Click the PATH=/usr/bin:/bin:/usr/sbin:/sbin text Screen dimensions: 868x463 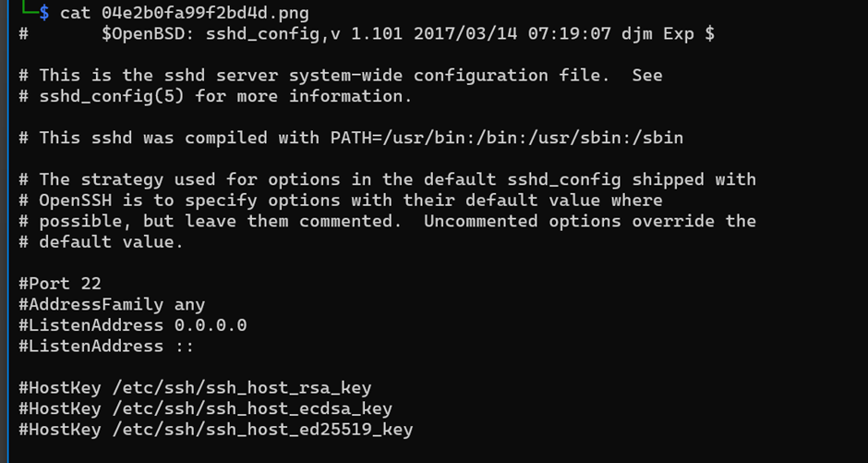click(x=507, y=138)
